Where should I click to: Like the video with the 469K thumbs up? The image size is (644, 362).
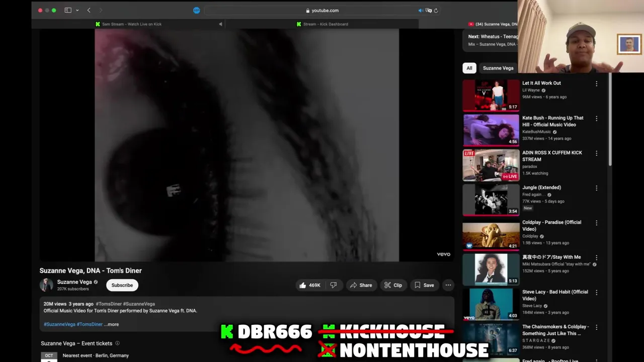(x=310, y=285)
